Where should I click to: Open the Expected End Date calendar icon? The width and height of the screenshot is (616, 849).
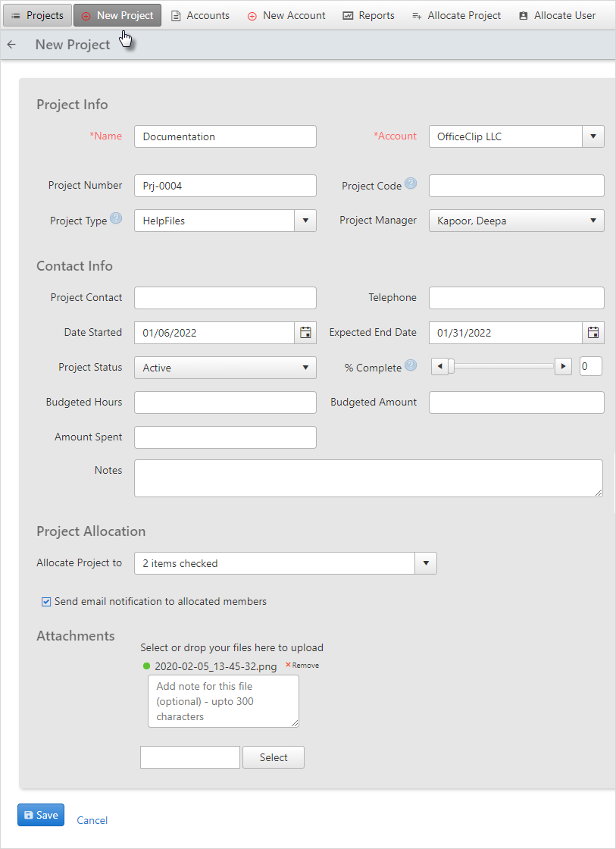click(593, 333)
